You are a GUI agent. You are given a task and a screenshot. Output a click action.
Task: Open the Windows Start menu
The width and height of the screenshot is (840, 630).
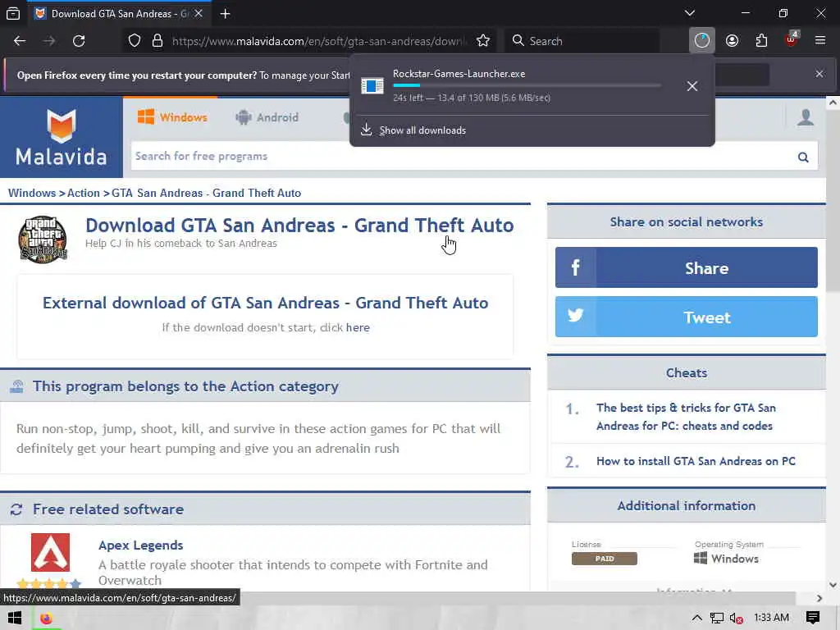click(15, 618)
